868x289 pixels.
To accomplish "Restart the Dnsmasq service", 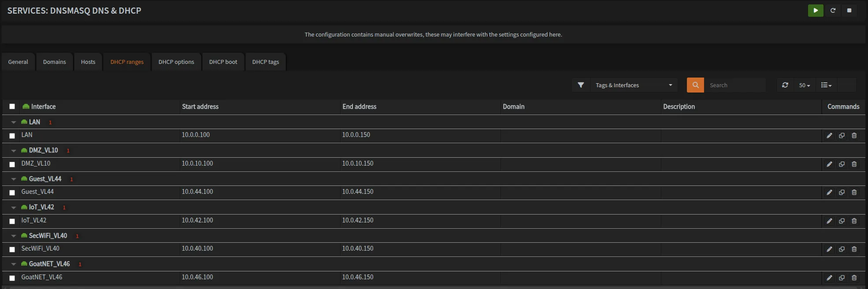I will pos(833,11).
